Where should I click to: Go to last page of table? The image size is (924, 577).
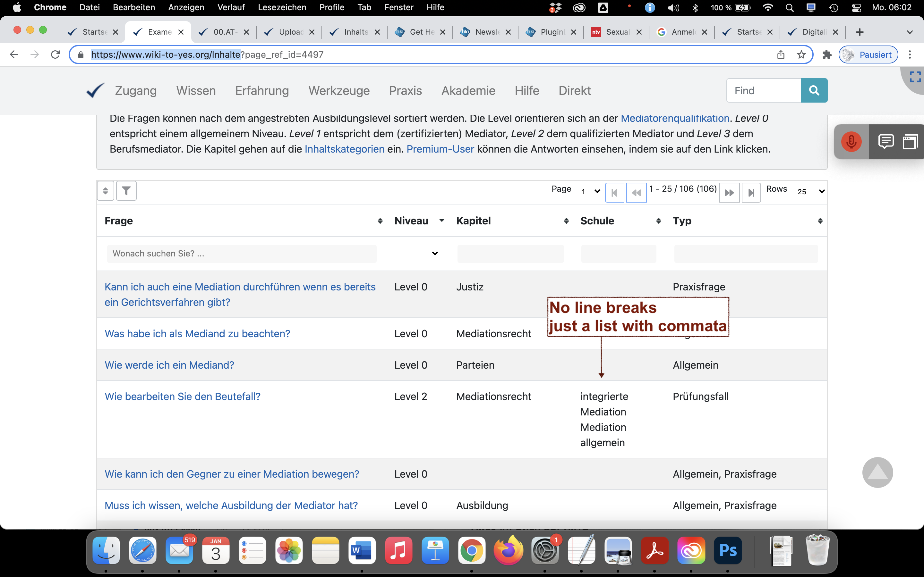tap(751, 192)
